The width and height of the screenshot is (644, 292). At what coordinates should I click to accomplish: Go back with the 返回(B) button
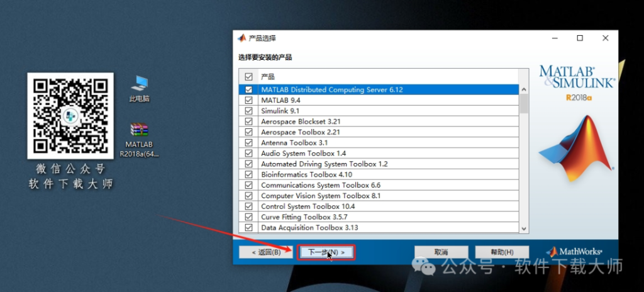point(266,252)
